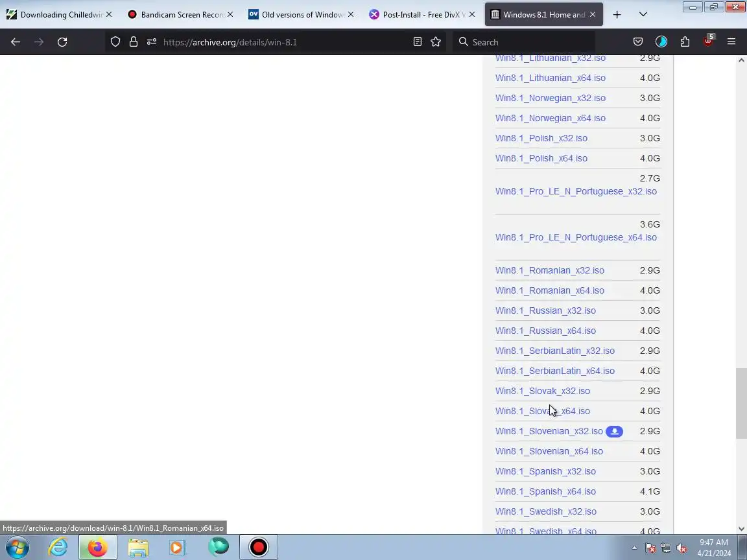Close the Bandicam Screen Recorder tab
Screen dimensions: 747x560
[x=230, y=15]
